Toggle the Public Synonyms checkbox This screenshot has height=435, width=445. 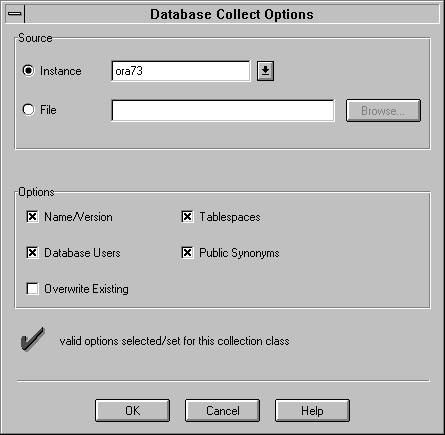tap(187, 253)
